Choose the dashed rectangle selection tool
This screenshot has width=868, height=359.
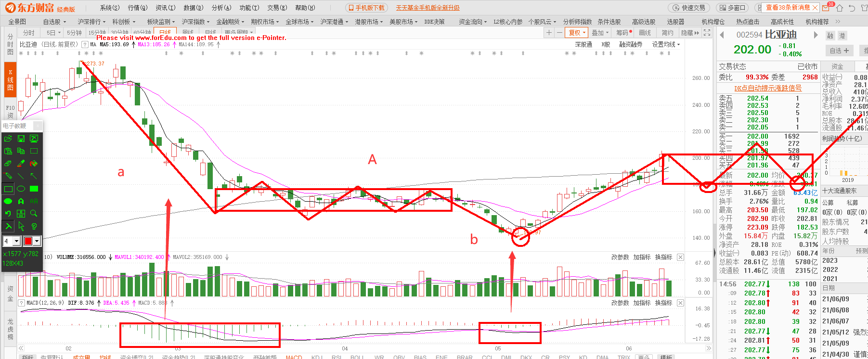(x=34, y=151)
